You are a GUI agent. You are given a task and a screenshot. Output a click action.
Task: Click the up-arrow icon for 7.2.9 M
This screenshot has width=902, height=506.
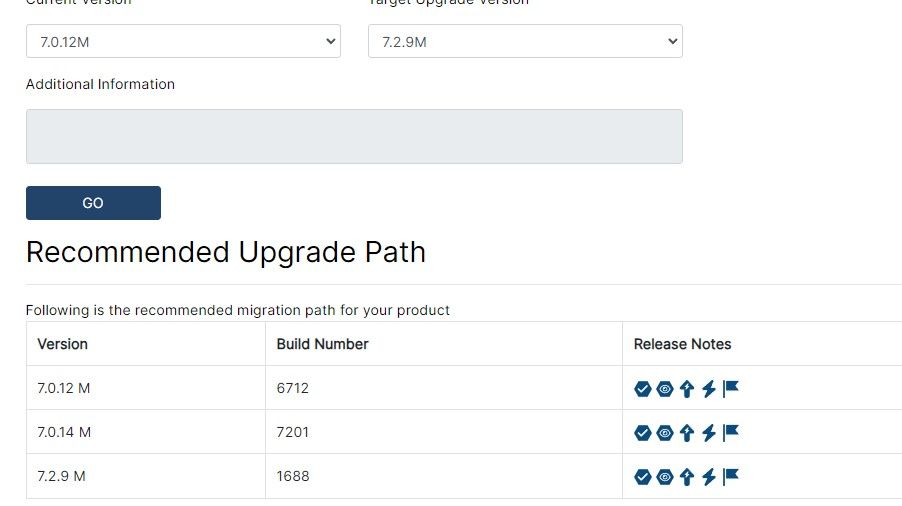point(687,477)
